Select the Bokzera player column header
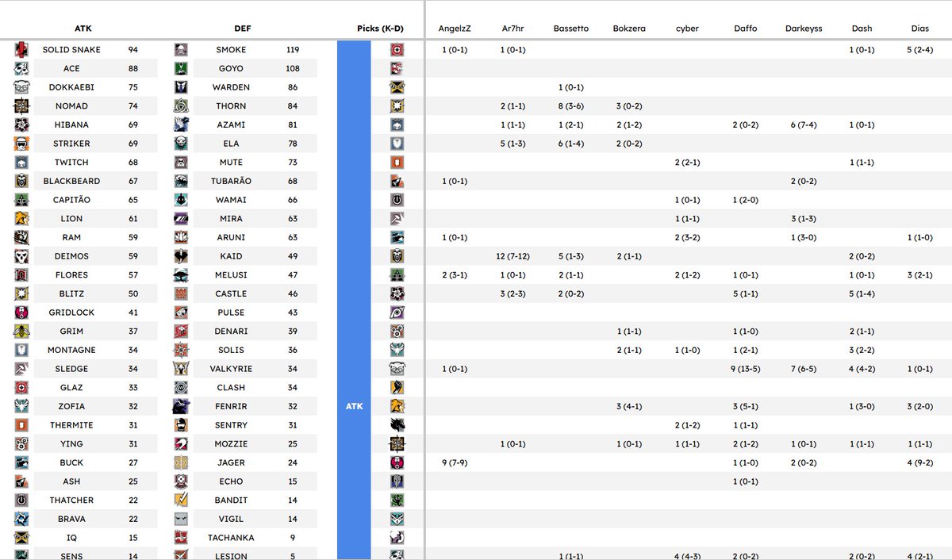Viewport: 952px width, 560px height. [629, 29]
